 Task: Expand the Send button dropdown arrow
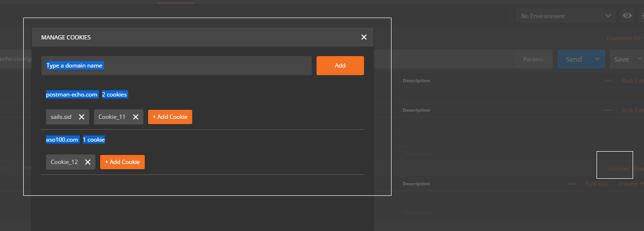click(597, 59)
